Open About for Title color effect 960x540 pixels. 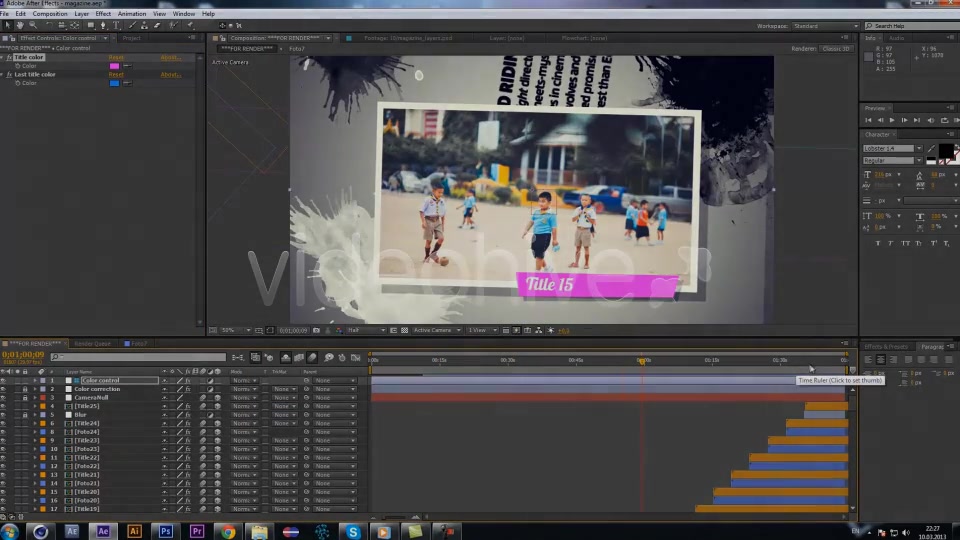pos(171,57)
